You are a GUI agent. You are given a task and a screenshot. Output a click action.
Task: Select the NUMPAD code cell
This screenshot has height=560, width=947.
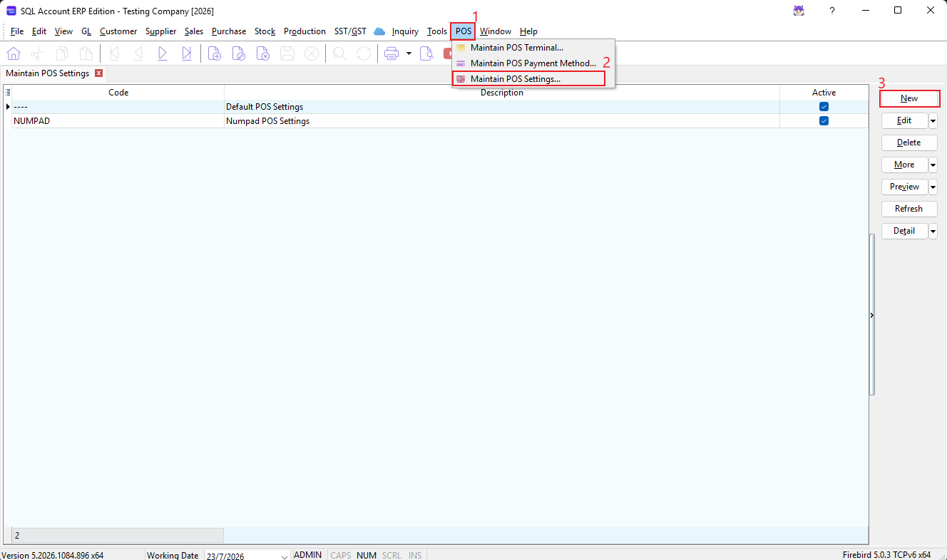click(118, 121)
